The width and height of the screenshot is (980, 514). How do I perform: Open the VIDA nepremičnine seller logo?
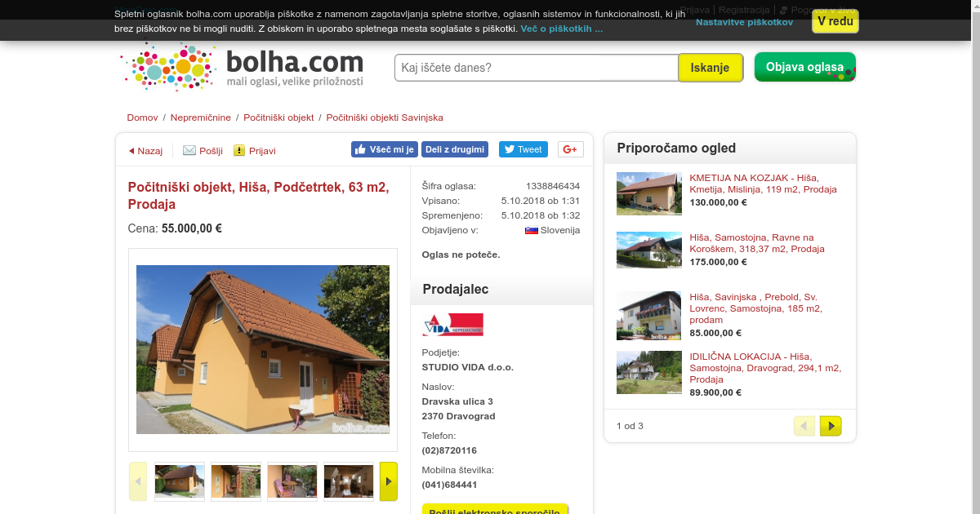452,325
